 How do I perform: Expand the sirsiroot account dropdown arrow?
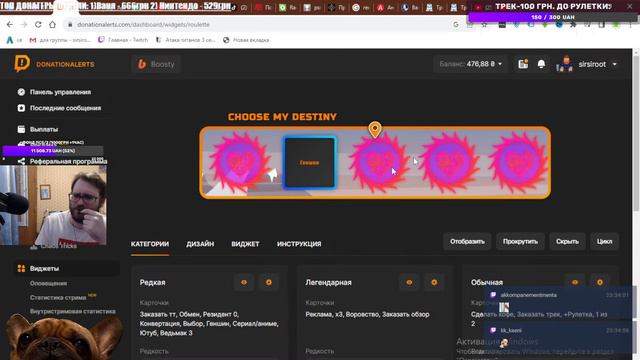pyautogui.click(x=614, y=64)
